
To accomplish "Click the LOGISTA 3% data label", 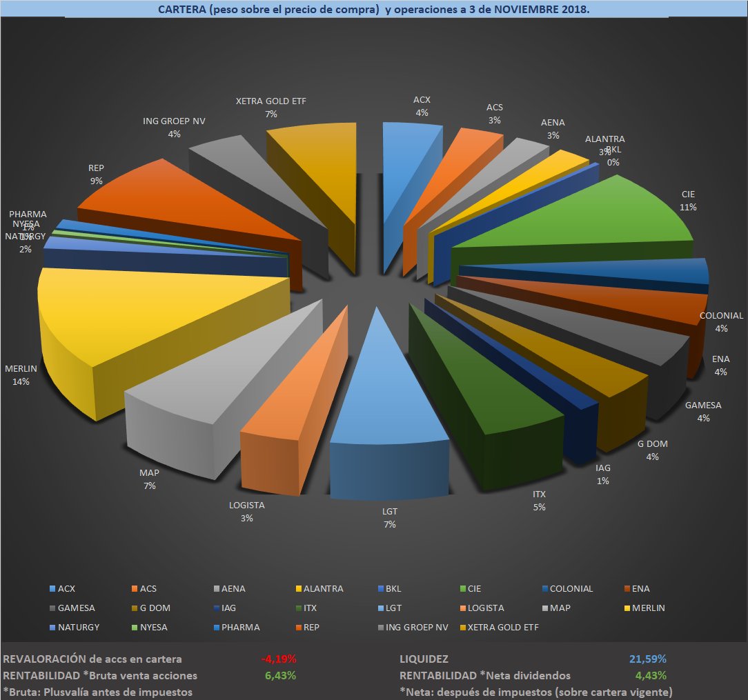I will (246, 511).
